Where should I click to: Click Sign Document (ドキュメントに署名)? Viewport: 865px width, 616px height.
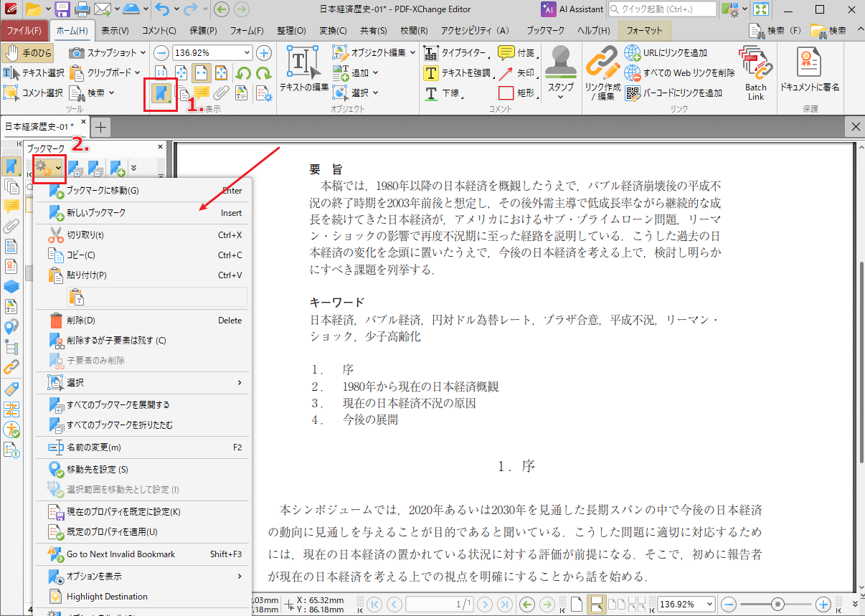click(x=809, y=70)
